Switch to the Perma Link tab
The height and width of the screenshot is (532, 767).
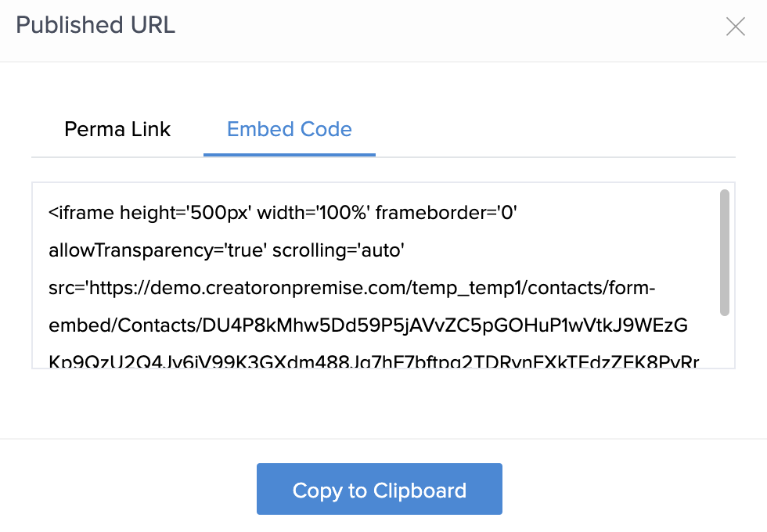click(x=117, y=129)
